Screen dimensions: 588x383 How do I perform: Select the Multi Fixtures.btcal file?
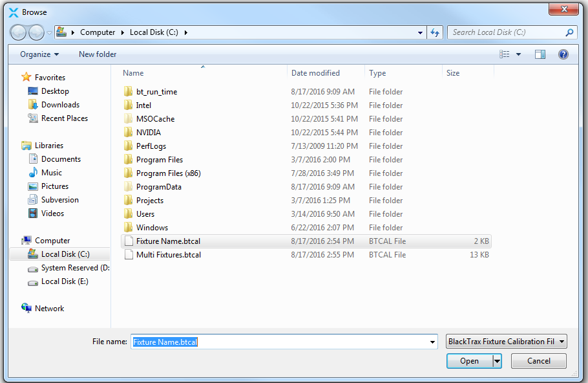click(169, 254)
